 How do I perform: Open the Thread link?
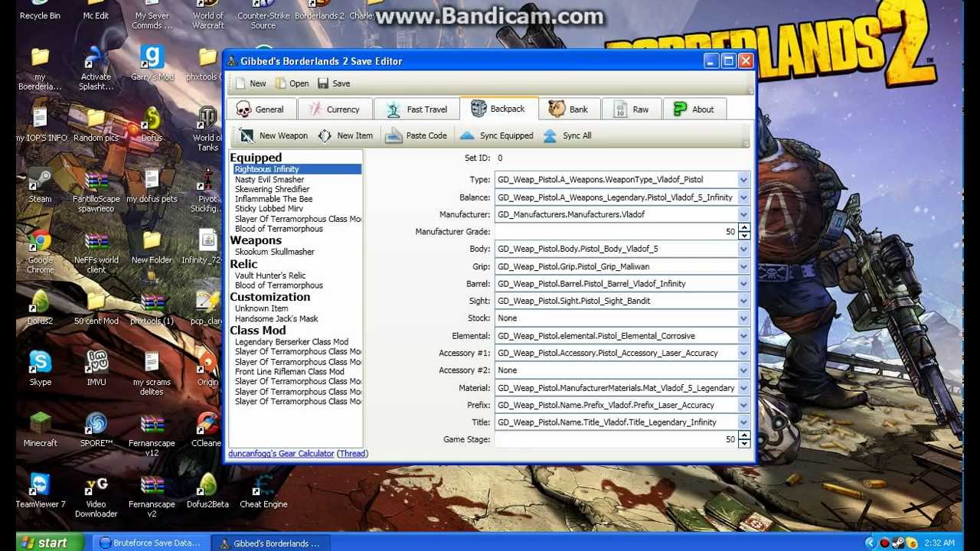tap(353, 454)
